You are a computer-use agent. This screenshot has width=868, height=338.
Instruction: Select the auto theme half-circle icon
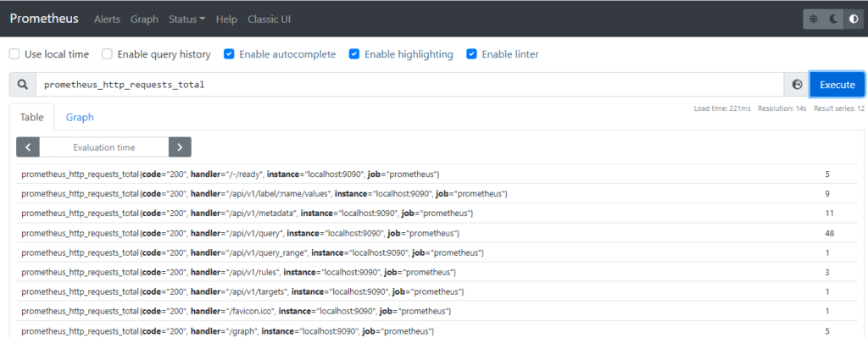click(x=854, y=19)
